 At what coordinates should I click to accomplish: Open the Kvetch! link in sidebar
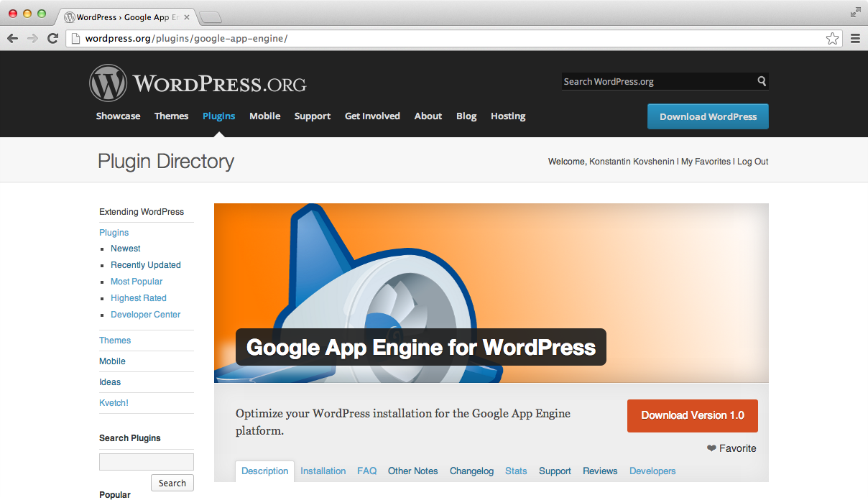114,403
